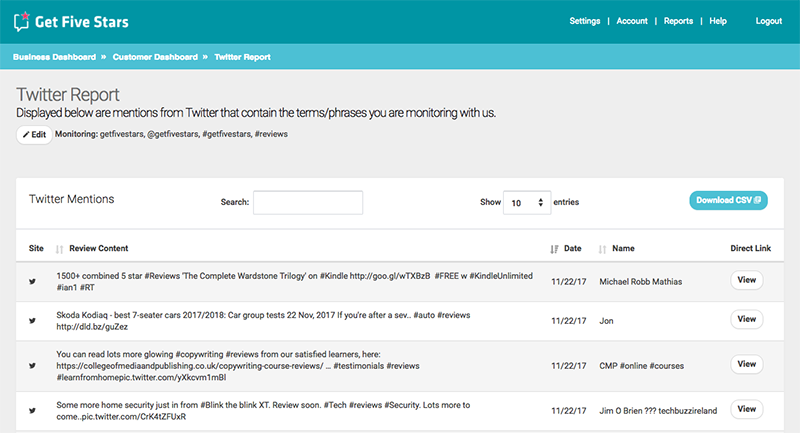Viewport: 800px width, 433px height.
Task: Click Twitter bird icon in Jon's row
Action: point(32,321)
